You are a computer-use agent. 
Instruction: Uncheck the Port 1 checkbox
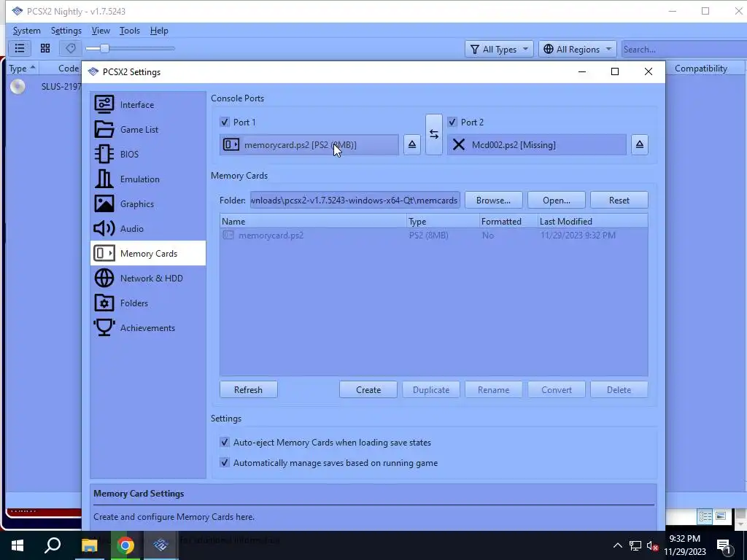[x=225, y=122]
